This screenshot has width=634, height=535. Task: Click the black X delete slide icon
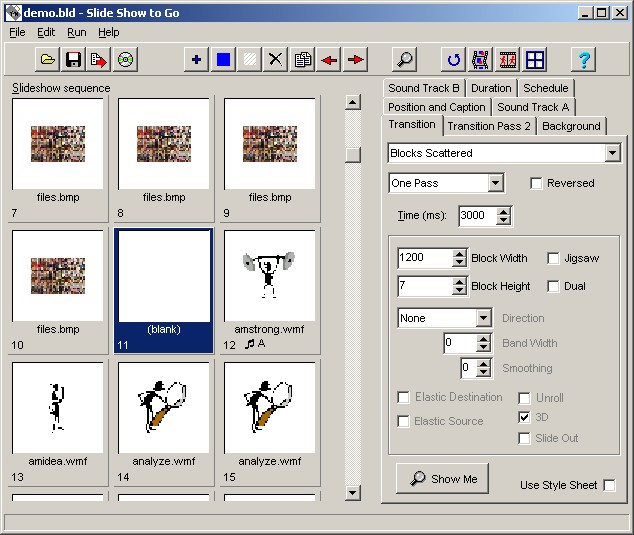tap(275, 60)
